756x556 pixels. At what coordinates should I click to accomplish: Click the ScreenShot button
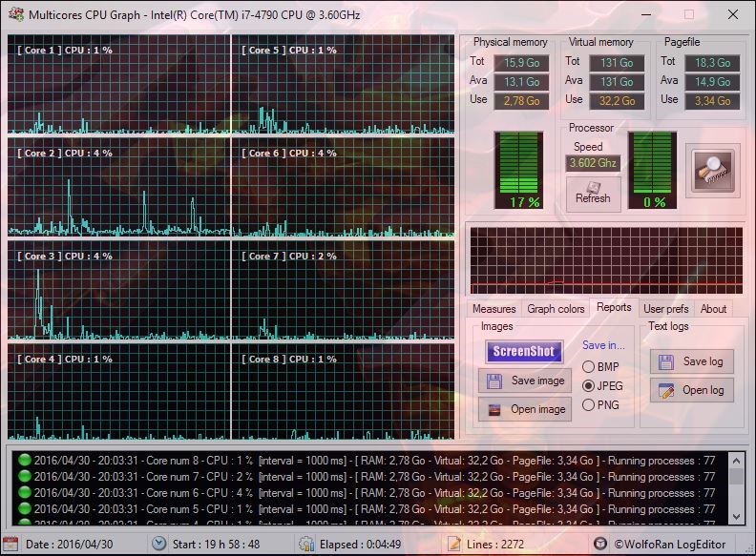pyautogui.click(x=524, y=351)
